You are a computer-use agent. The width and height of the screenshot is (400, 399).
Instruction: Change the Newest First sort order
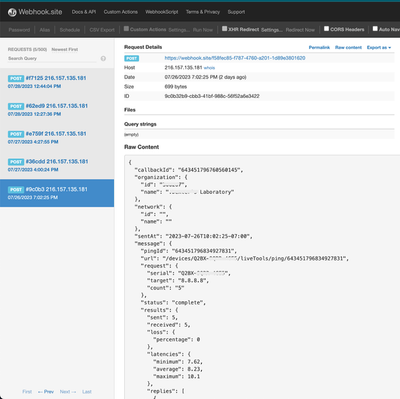(65, 49)
